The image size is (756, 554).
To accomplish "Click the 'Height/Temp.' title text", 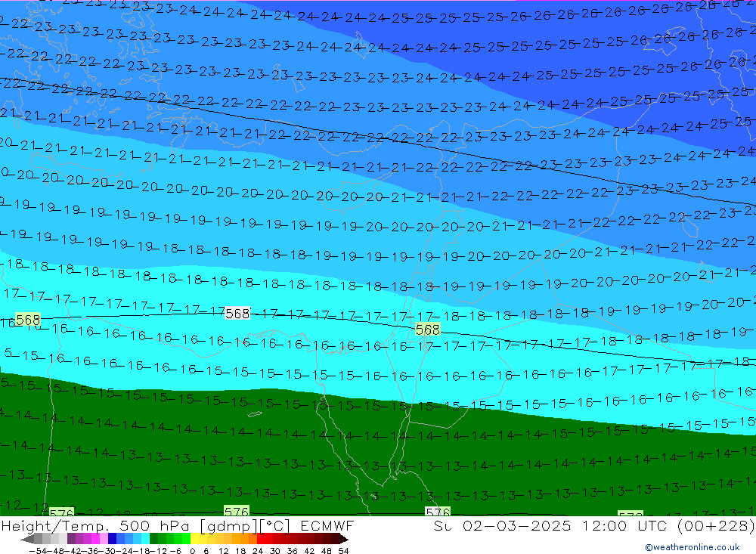I will [57, 526].
